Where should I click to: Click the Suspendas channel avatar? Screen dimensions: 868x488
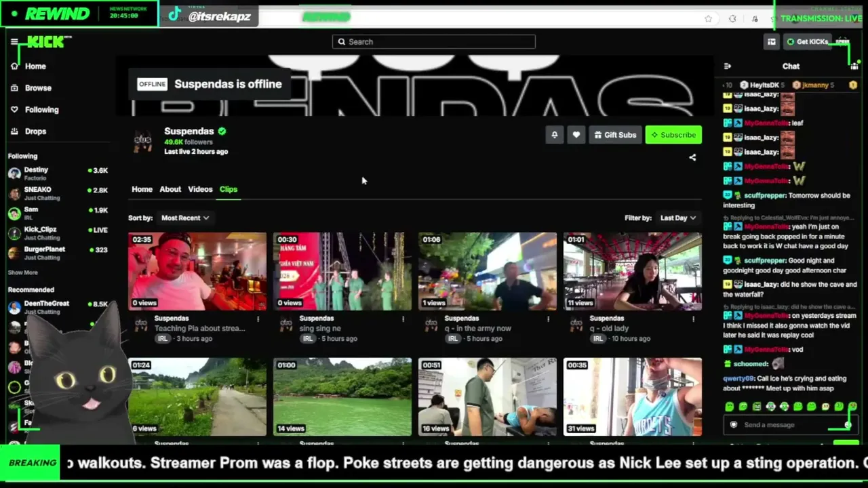point(142,140)
